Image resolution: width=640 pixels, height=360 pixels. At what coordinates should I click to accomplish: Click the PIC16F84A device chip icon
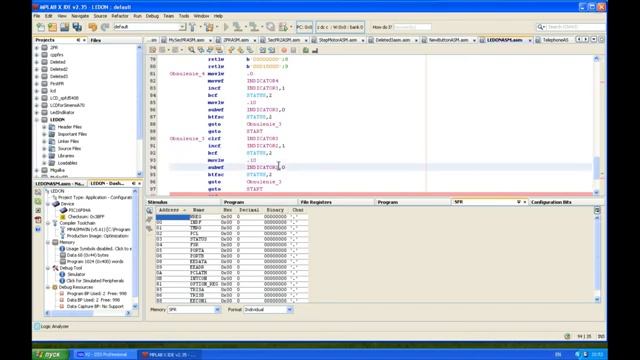63,210
